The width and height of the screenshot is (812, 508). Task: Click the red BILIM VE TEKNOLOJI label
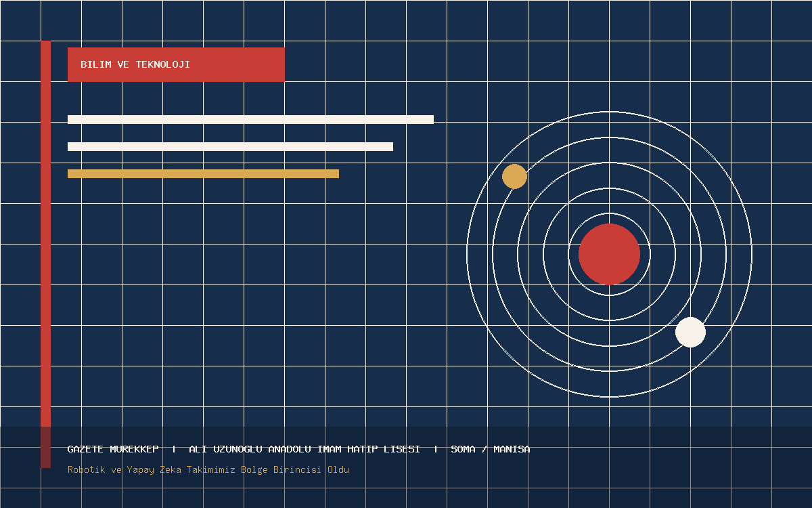coord(176,64)
